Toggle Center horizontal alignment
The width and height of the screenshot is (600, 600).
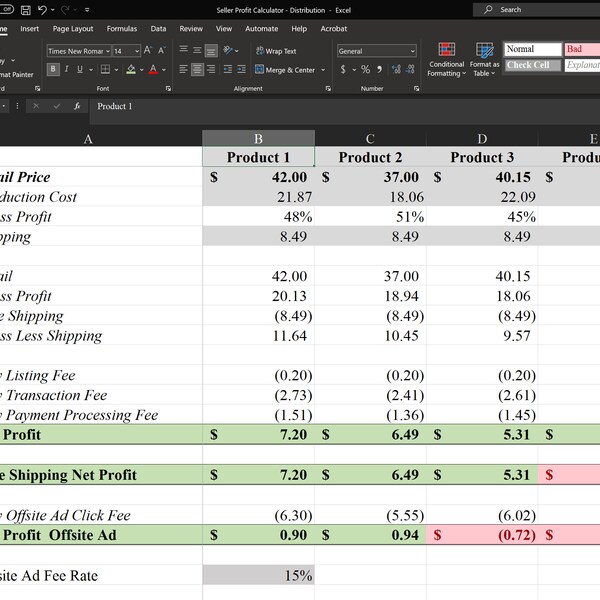click(197, 70)
